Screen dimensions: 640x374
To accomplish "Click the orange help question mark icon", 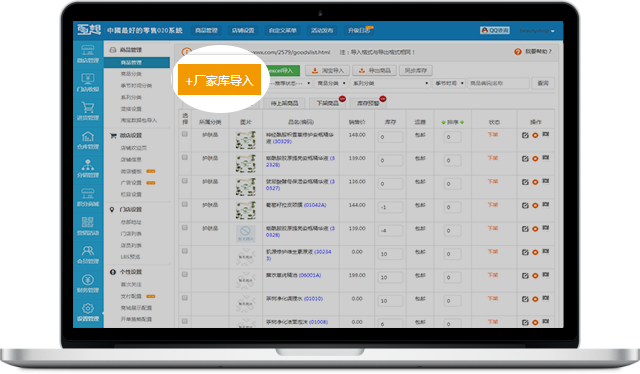I will pos(518,52).
